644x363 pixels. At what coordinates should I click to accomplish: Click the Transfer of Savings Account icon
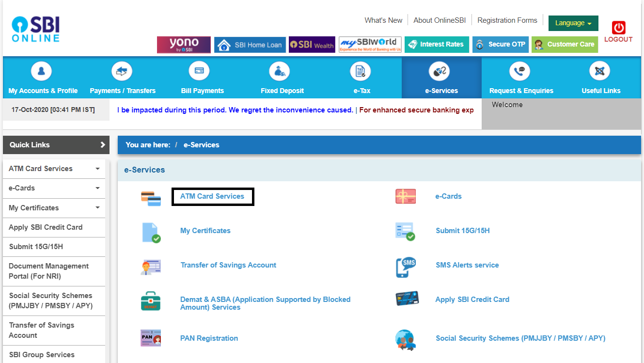pos(151,267)
